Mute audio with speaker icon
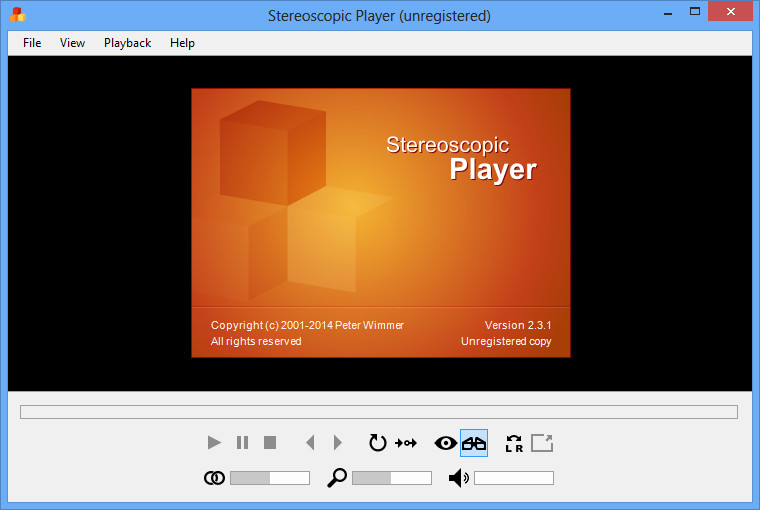The height and width of the screenshot is (510, 760). [459, 478]
